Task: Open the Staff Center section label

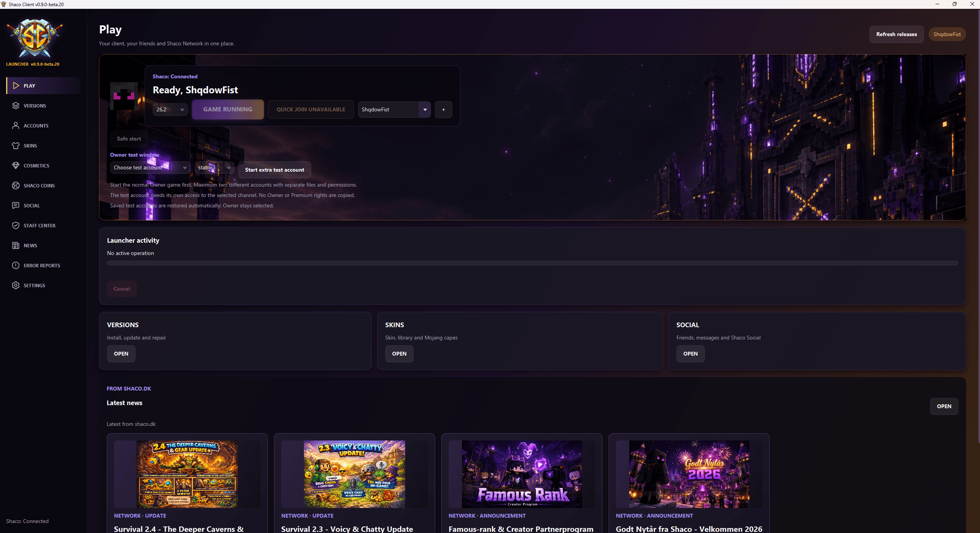Action: tap(40, 225)
